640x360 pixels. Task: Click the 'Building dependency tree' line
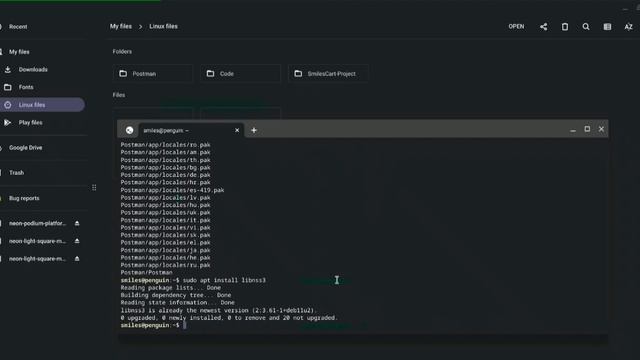click(x=176, y=295)
